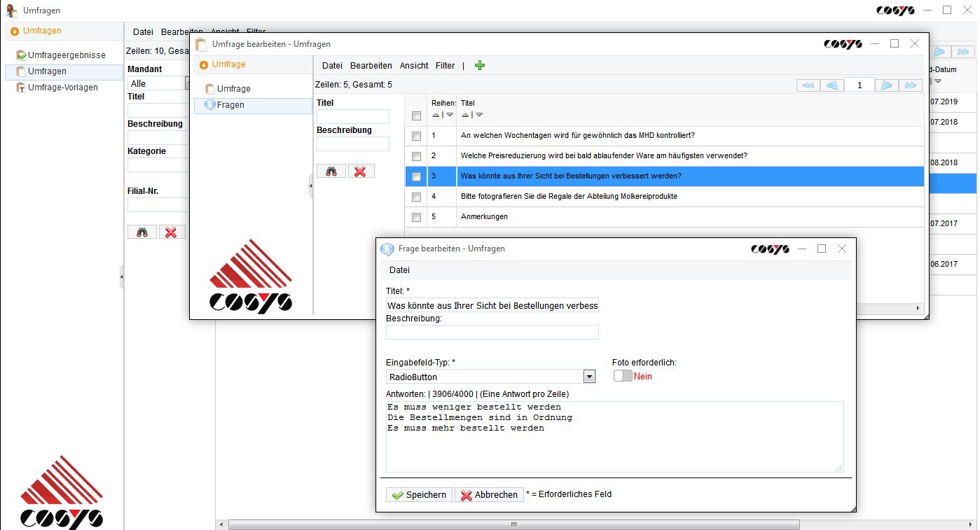Click the Speichern button
The image size is (980, 530).
(x=419, y=494)
